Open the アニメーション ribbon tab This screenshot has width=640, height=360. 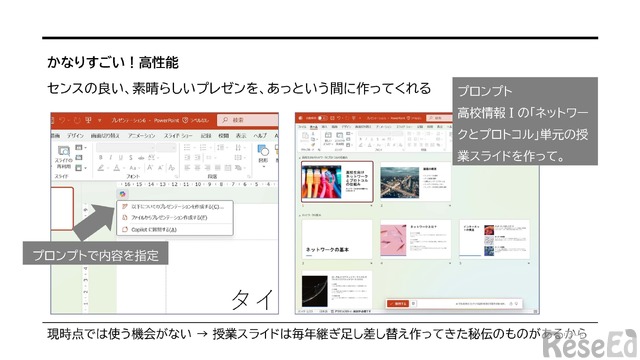[x=141, y=136]
